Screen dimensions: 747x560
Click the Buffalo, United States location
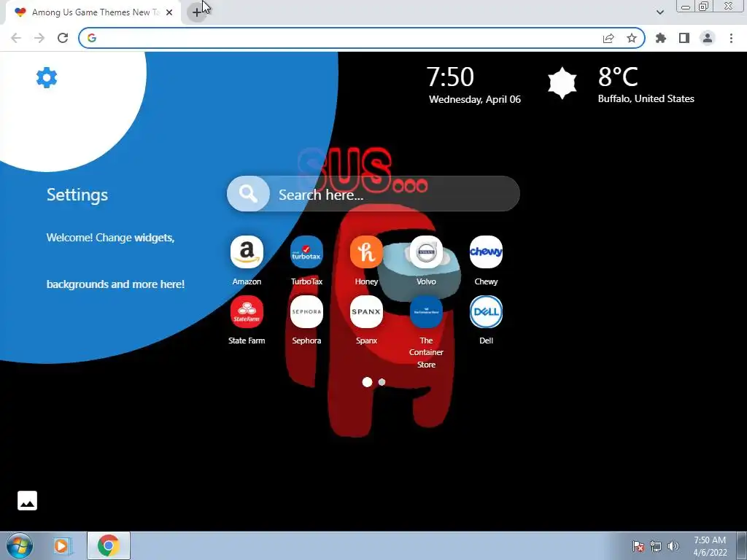click(x=646, y=98)
